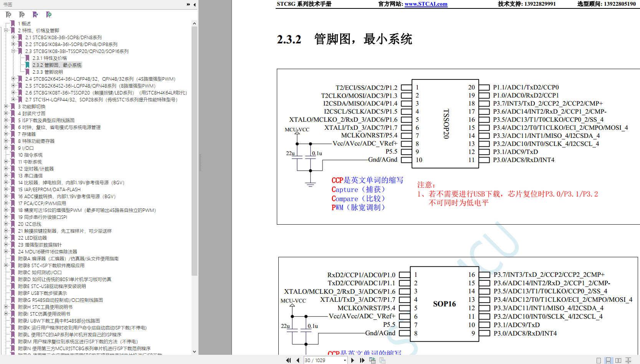Switch to single page view
The image size is (640, 364).
click(x=599, y=360)
